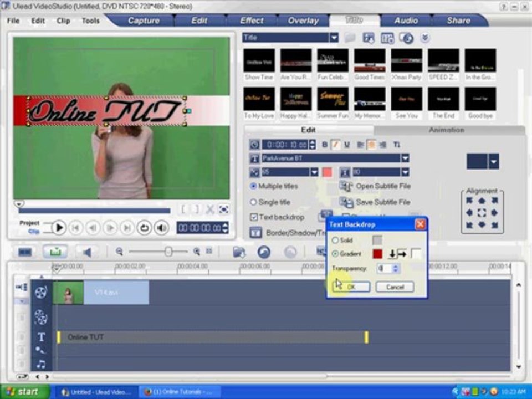Image resolution: width=532 pixels, height=399 pixels.
Task: Switch to the Share step tab
Action: coord(458,21)
